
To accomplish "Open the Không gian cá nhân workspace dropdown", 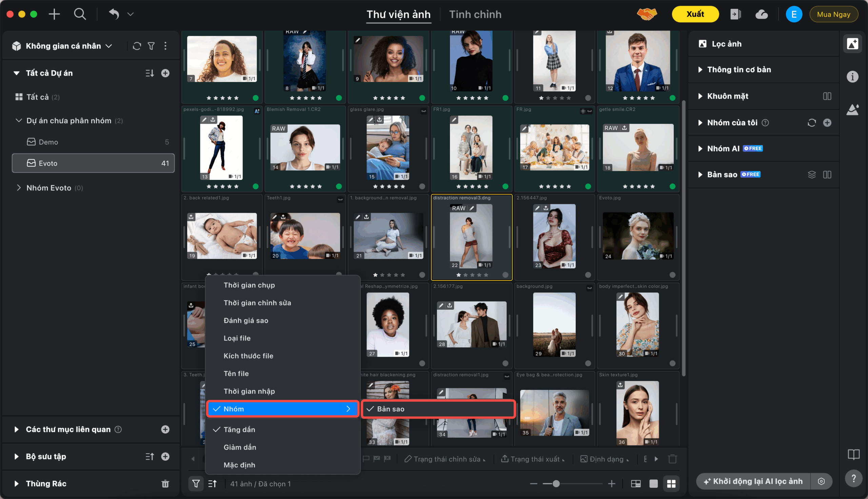I will point(68,46).
